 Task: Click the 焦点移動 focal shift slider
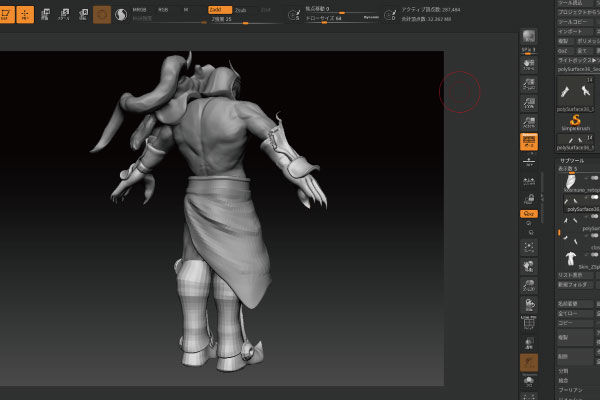click(342, 10)
